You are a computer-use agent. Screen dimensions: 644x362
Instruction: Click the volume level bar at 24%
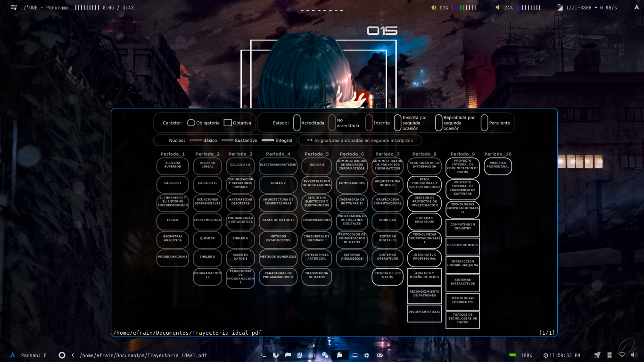coord(528,8)
